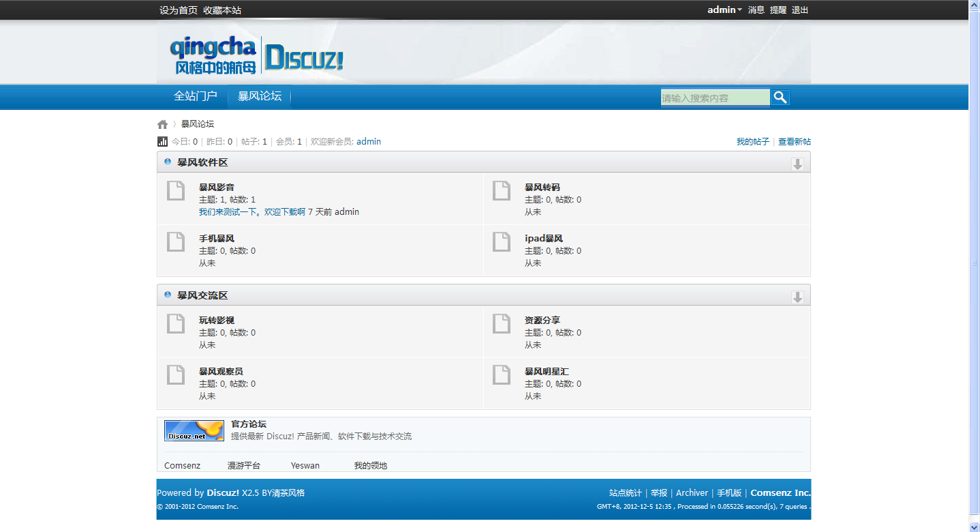Click the Discuz.net logo thumbnail
Image resolution: width=980 pixels, height=532 pixels.
coord(194,430)
